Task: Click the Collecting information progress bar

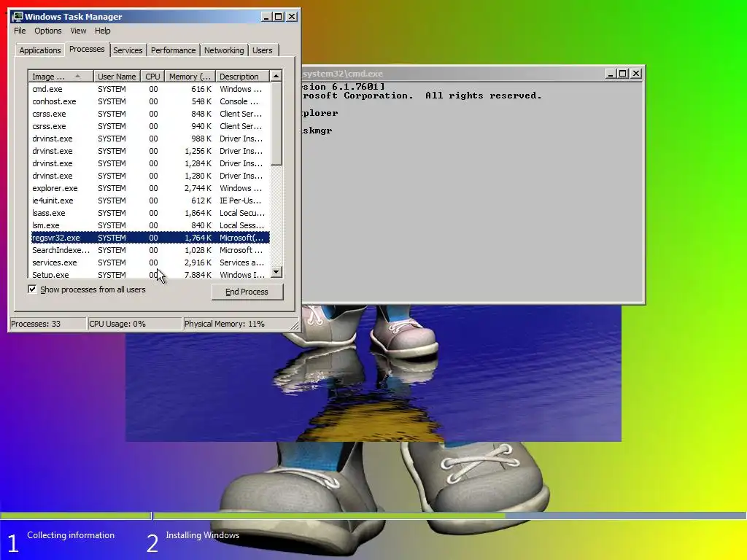Action: pyautogui.click(x=75, y=516)
